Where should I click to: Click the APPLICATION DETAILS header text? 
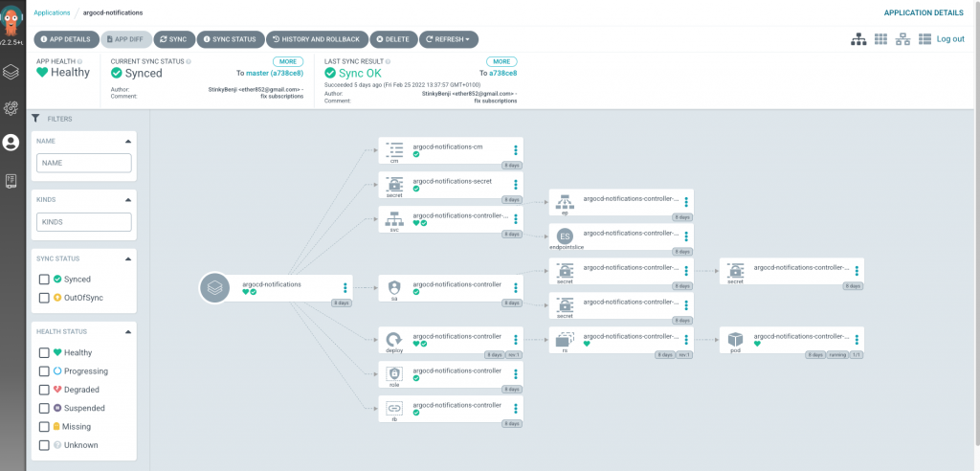[924, 12]
